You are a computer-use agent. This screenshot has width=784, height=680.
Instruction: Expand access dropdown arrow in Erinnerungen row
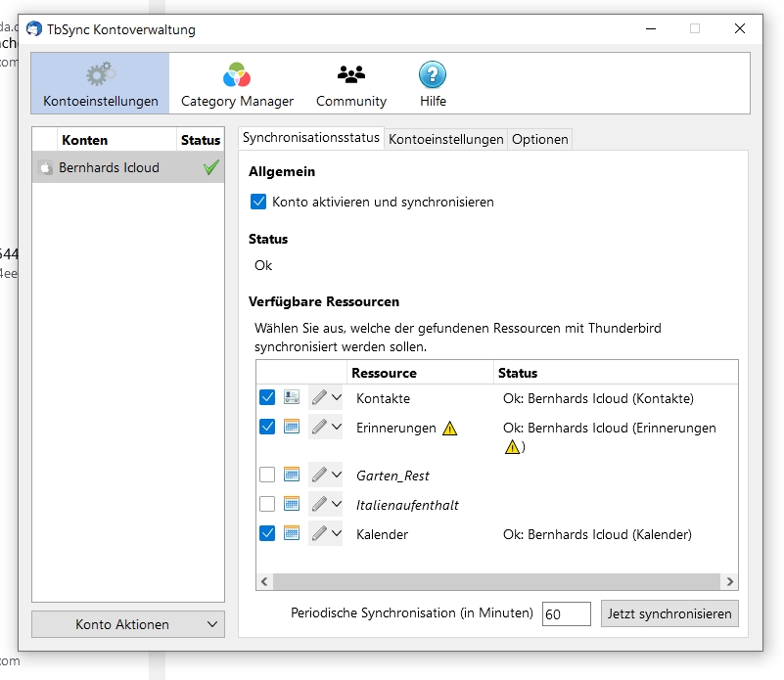[337, 427]
